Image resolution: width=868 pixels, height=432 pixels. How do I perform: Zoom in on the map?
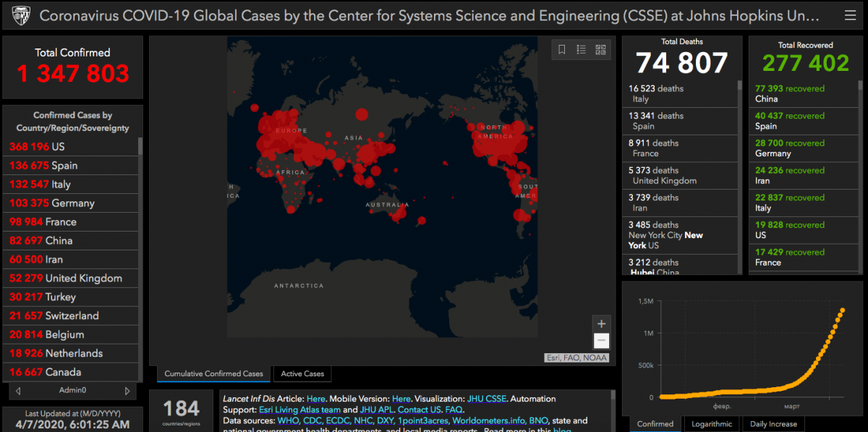(601, 323)
